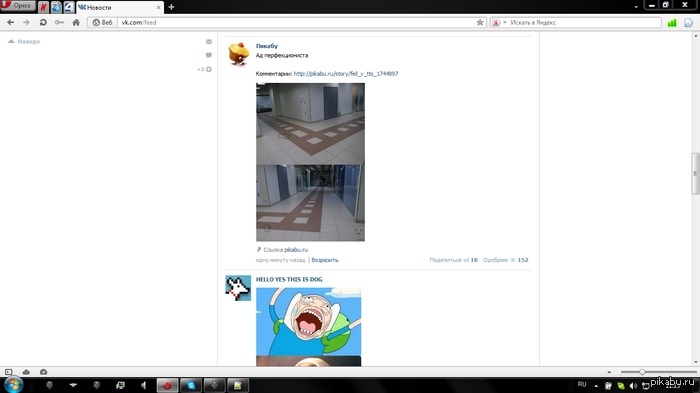This screenshot has height=393, width=700.
Task: Open the upper corridor floor photo
Action: (310, 124)
